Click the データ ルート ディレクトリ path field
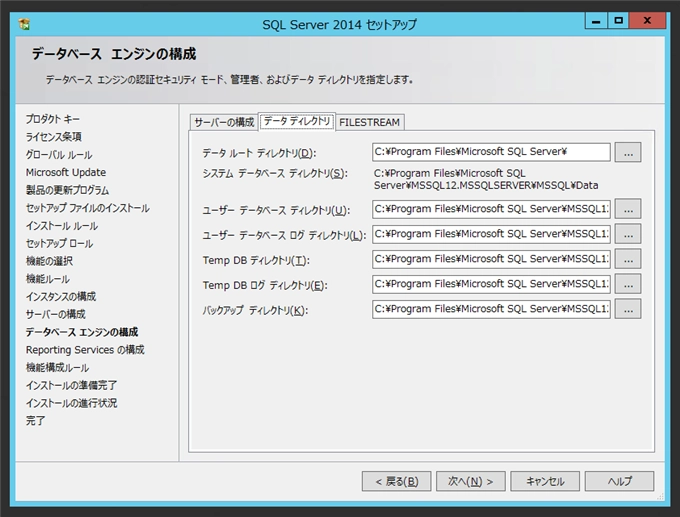This screenshot has height=517, width=680. point(491,152)
